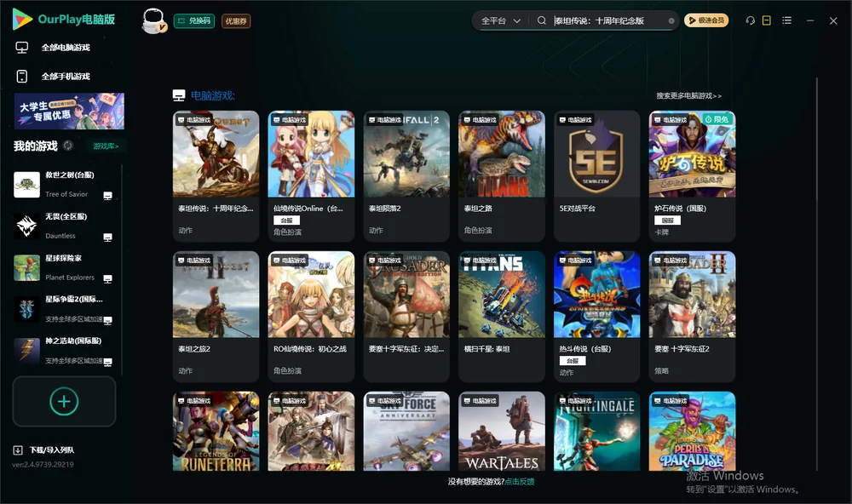Open 泰坦陨落2 game card
The height and width of the screenshot is (504, 852).
pyautogui.click(x=406, y=176)
